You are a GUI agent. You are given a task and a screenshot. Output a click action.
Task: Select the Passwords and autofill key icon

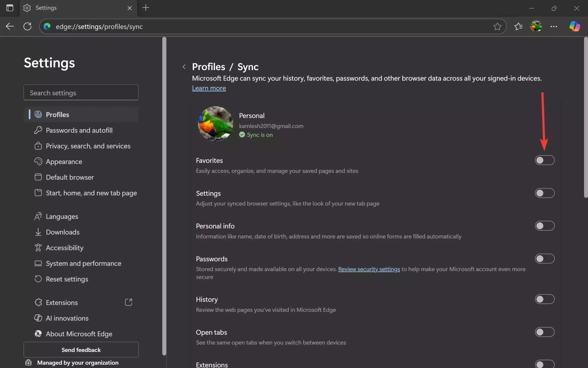(38, 130)
